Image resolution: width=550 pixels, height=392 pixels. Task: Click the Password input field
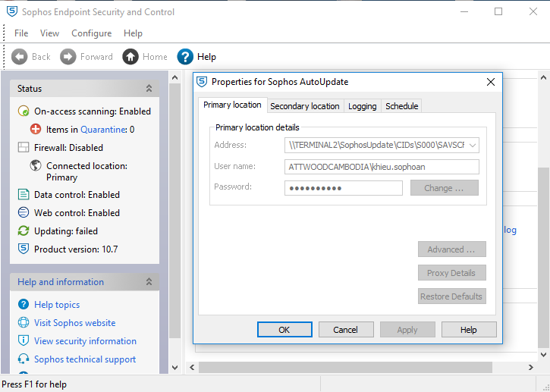click(344, 188)
